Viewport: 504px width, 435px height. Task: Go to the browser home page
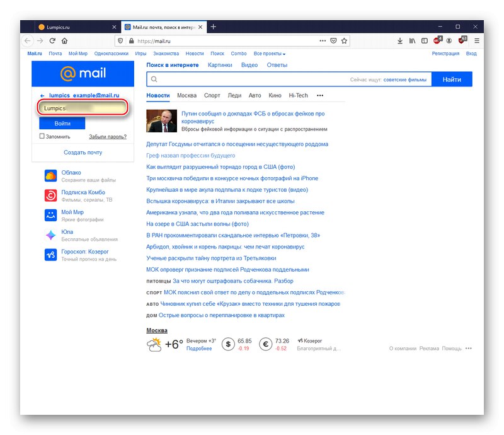point(65,41)
